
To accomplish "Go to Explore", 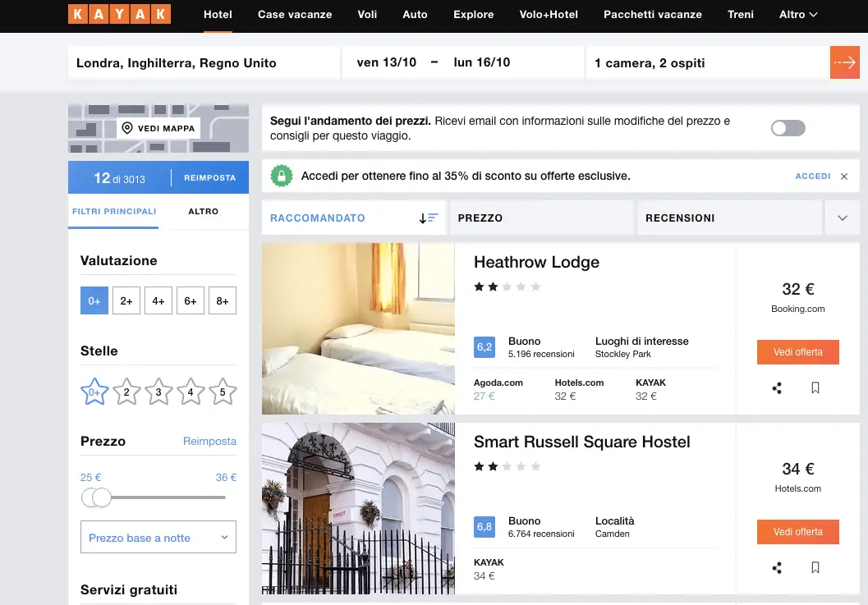I will [x=474, y=15].
